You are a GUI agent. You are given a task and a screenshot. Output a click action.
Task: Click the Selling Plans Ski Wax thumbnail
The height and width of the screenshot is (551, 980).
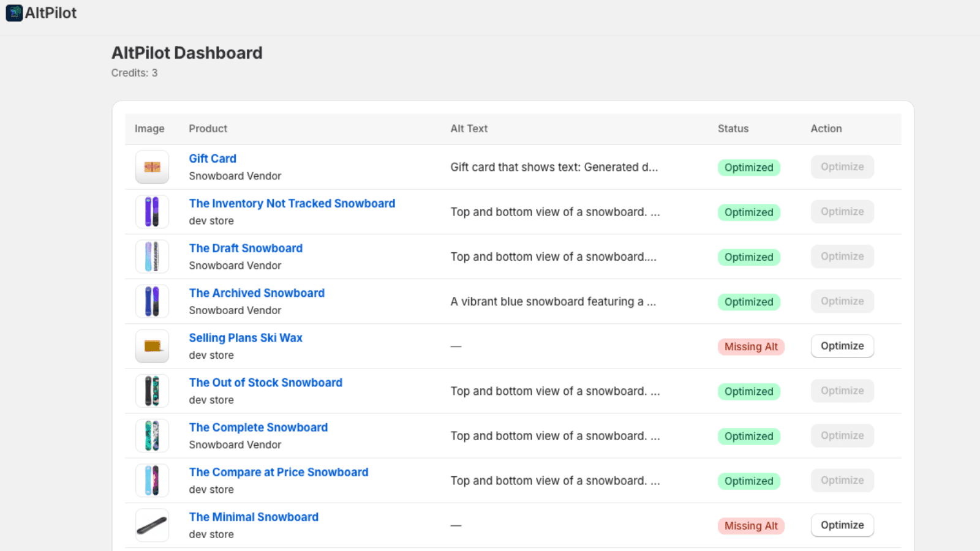pyautogui.click(x=152, y=347)
